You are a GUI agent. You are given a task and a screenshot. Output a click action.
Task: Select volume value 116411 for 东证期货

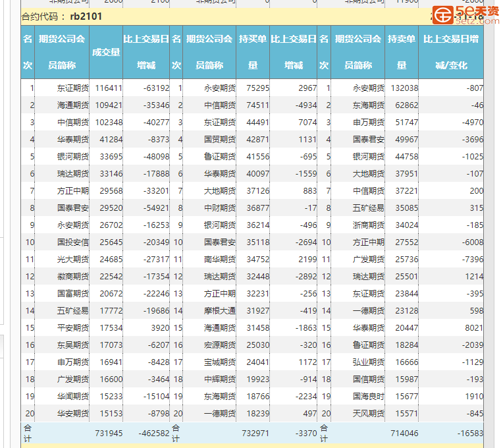(x=109, y=88)
